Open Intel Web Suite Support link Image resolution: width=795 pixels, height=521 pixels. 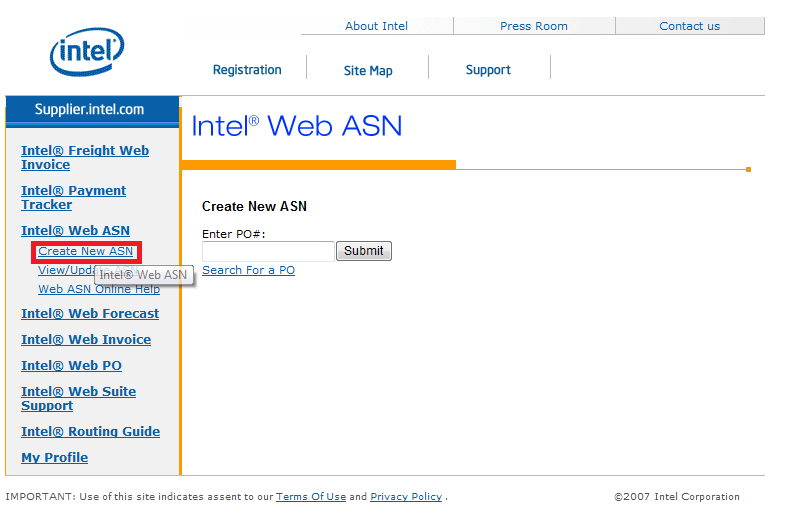[78, 398]
